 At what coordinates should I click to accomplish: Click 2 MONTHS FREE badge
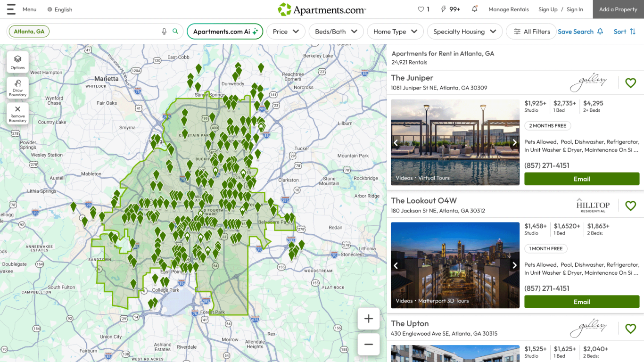tap(547, 126)
